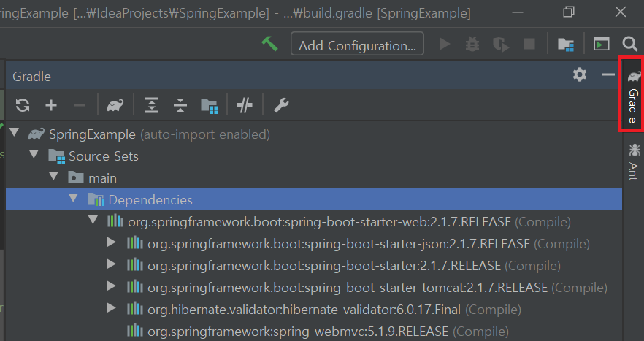Open Gradle panel settings gear

580,74
